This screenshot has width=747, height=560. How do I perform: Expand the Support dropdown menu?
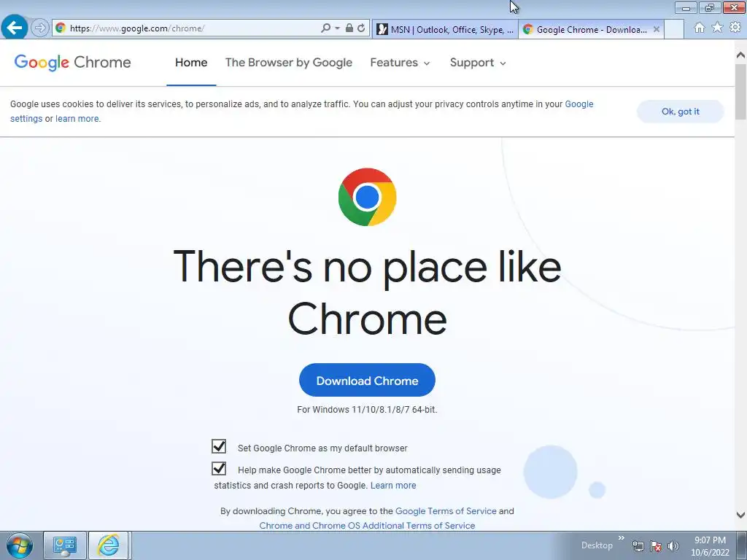(x=478, y=63)
